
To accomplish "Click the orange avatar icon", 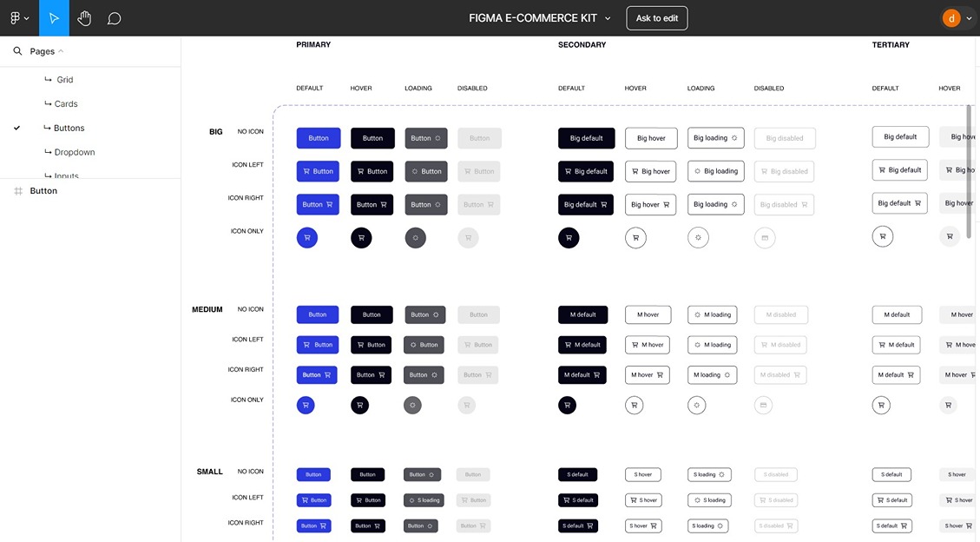I will click(950, 17).
